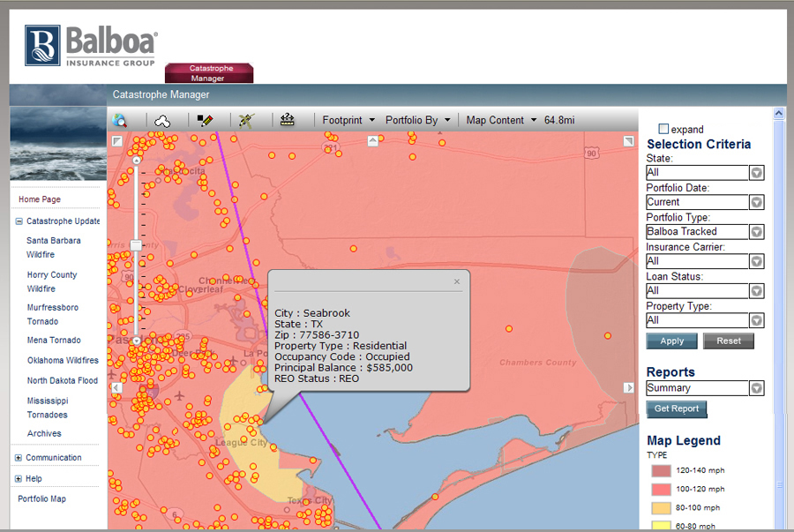Toggle the expand checkbox
The height and width of the screenshot is (532, 794).
pyautogui.click(x=663, y=129)
